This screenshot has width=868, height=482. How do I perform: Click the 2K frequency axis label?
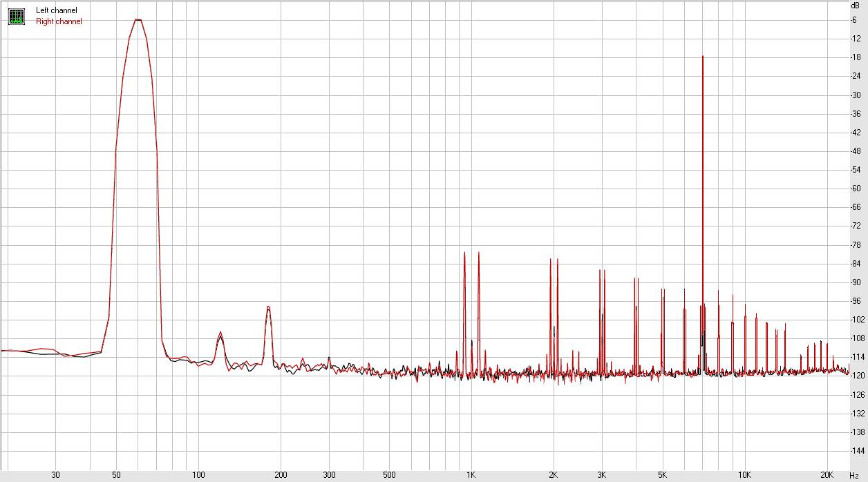554,475
